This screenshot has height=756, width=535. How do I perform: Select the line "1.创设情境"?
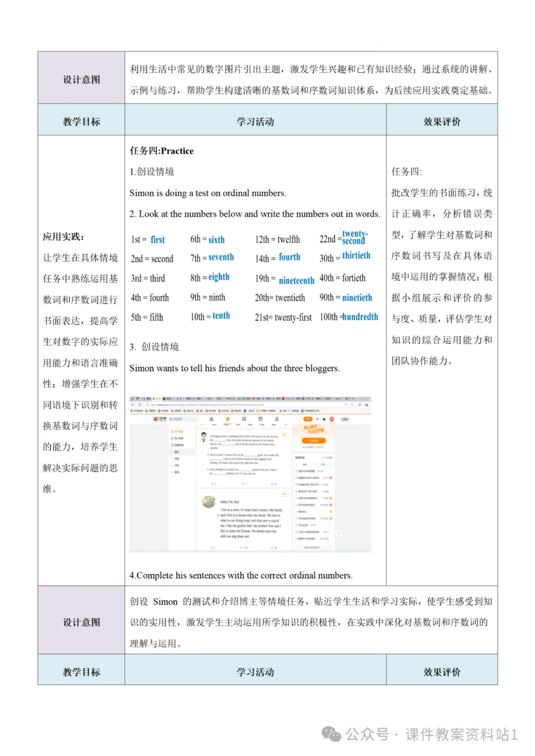point(152,172)
